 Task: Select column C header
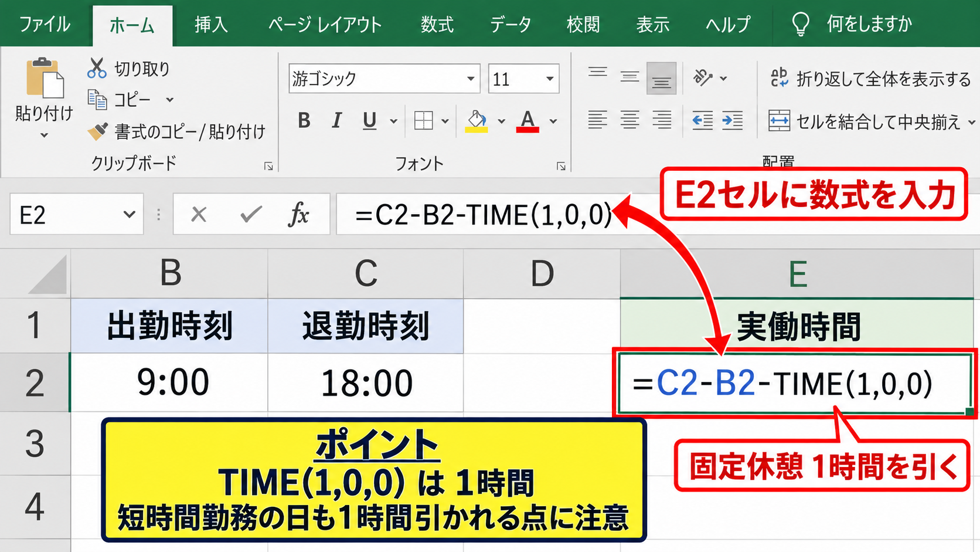(x=366, y=273)
